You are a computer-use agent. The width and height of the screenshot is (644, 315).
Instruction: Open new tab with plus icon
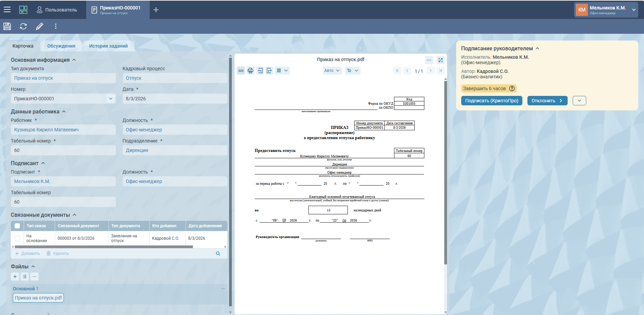(156, 10)
